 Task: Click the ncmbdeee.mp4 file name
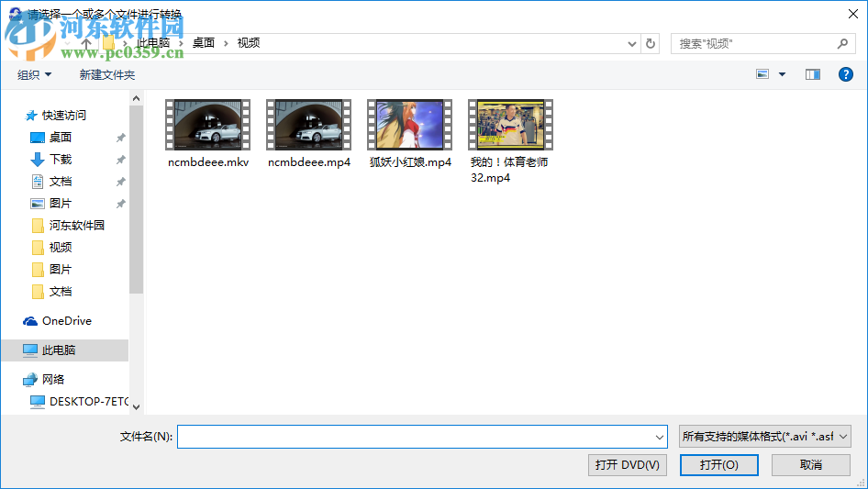tap(309, 162)
